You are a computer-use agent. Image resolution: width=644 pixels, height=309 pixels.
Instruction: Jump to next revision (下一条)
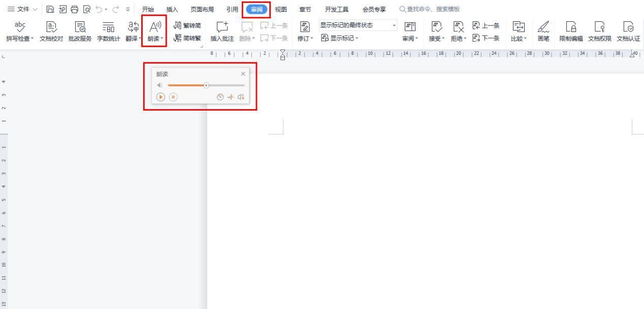coord(486,38)
